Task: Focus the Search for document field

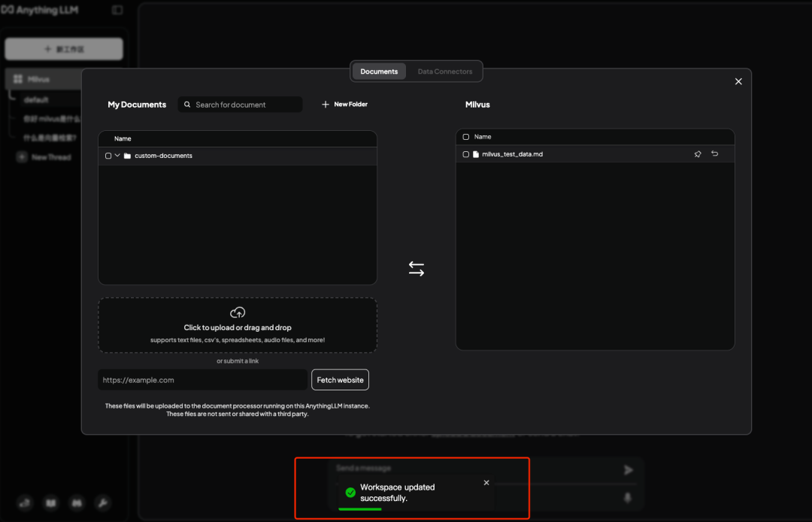Action: (241, 104)
